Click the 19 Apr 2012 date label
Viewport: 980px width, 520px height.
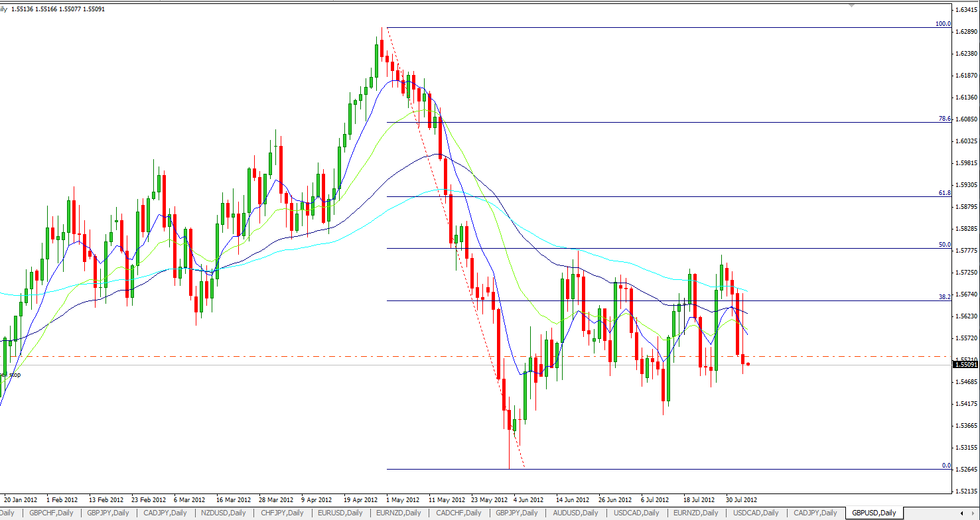tap(362, 499)
